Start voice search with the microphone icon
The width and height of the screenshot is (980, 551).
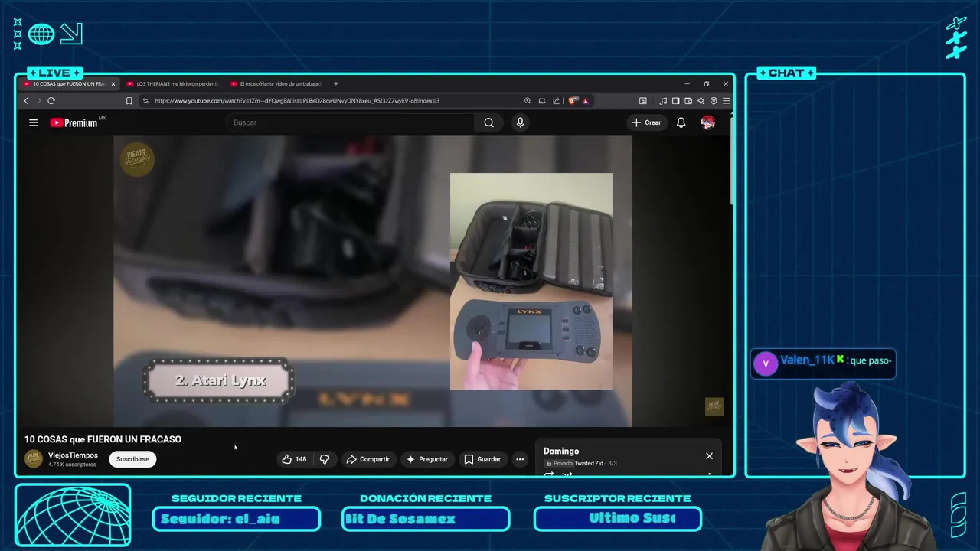(x=521, y=122)
